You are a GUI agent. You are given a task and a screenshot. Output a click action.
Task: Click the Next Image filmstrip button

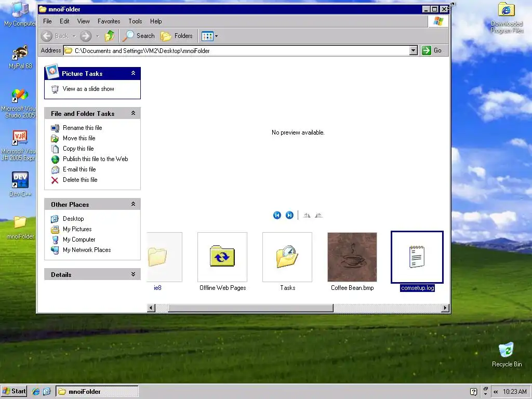click(x=289, y=215)
